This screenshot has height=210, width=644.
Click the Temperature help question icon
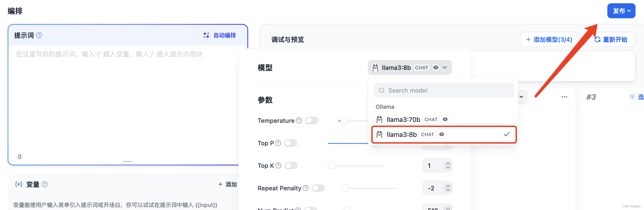pos(299,121)
